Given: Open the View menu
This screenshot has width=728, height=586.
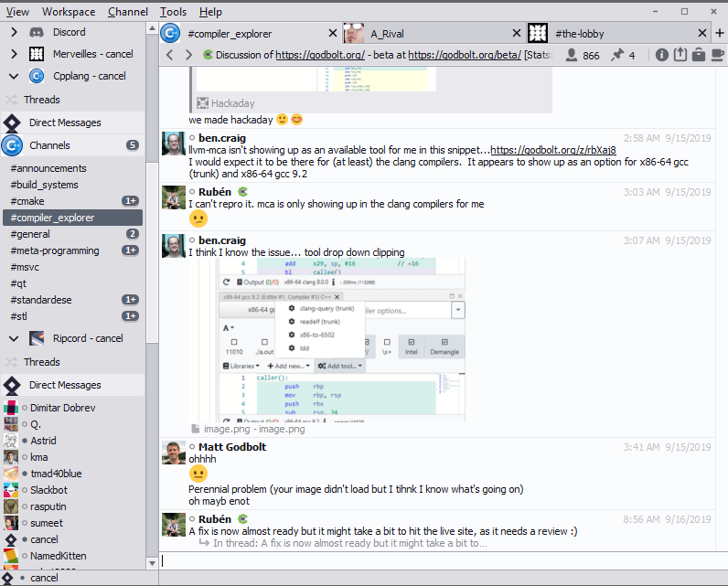Looking at the screenshot, I should pos(17,12).
